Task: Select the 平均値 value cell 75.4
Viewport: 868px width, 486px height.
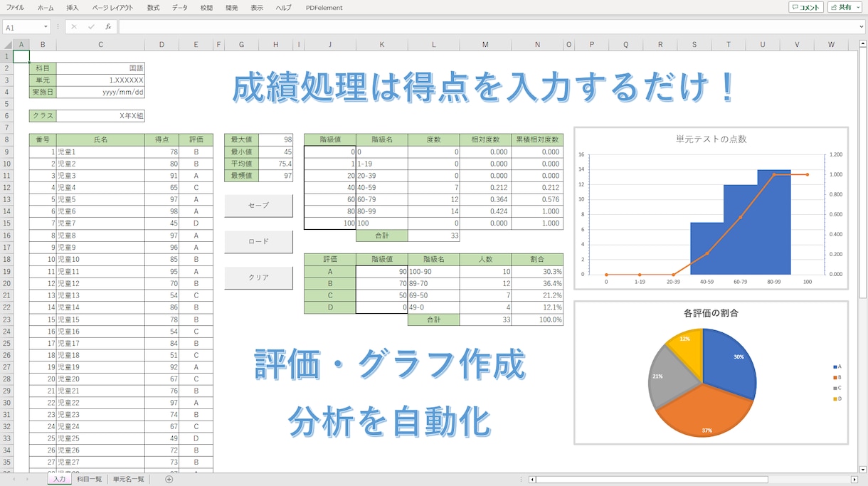Action: 275,164
